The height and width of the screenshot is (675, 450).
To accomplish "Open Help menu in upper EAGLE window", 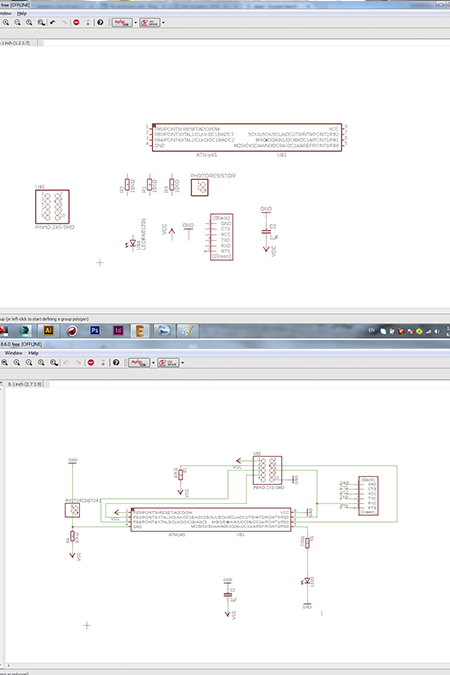I will point(22,13).
